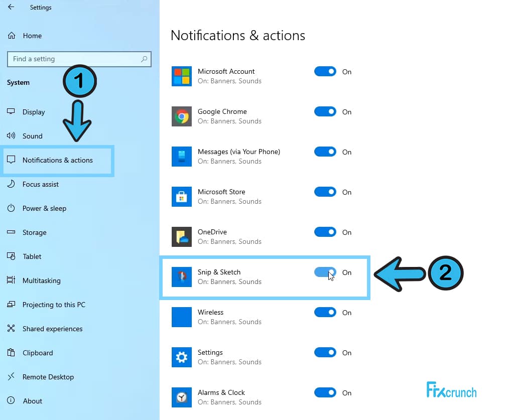Viewport: 509px width, 420px height.
Task: Disable Messages (via Your Phone) toggle
Action: [325, 152]
